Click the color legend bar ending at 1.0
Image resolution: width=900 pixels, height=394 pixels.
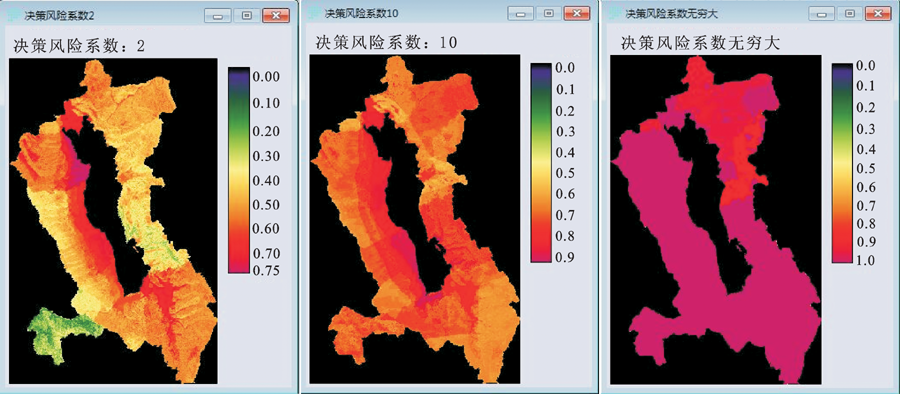pyautogui.click(x=841, y=163)
